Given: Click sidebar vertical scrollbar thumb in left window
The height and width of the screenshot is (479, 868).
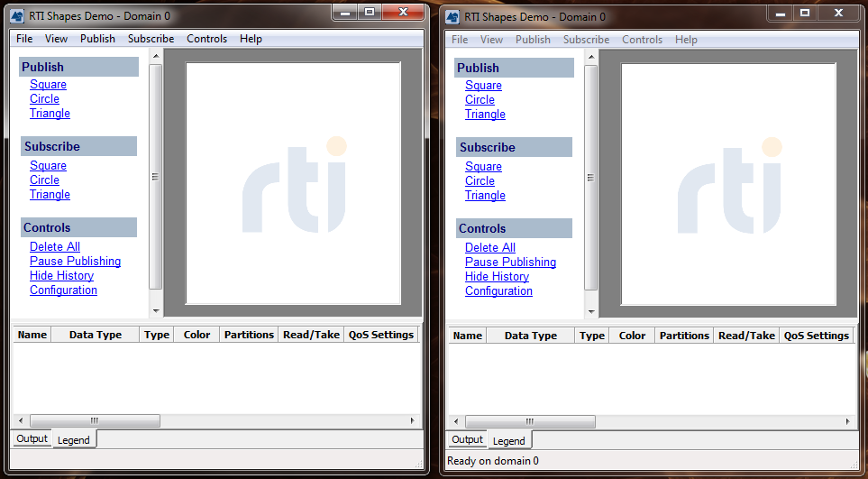Looking at the screenshot, I should coord(156,177).
